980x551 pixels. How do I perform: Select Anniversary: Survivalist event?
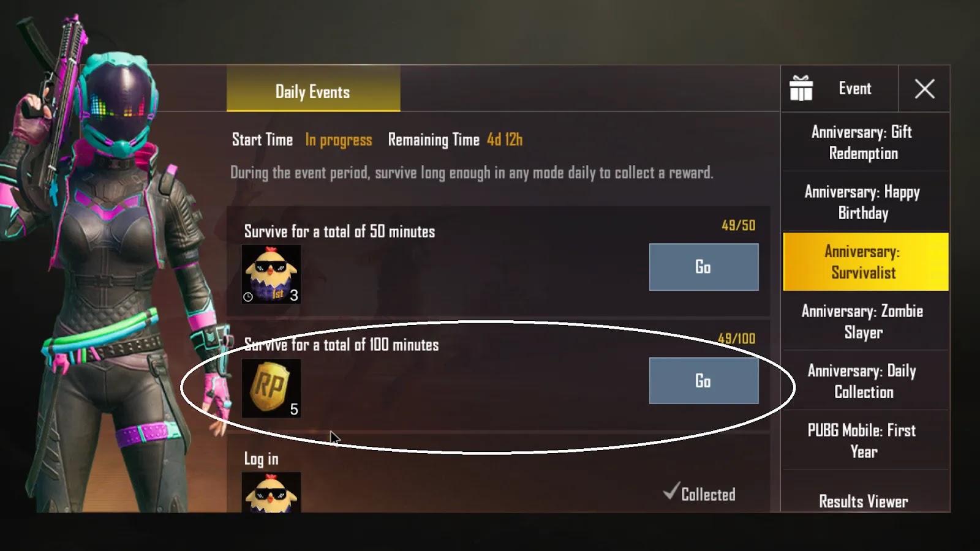[865, 261]
